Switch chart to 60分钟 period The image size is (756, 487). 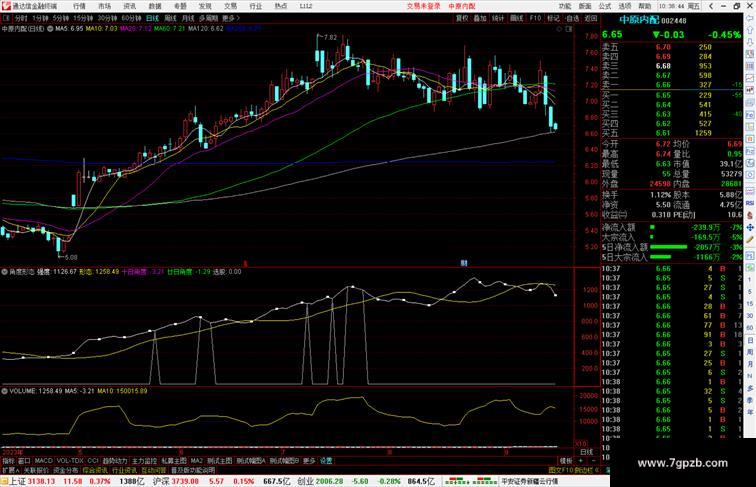[x=131, y=18]
